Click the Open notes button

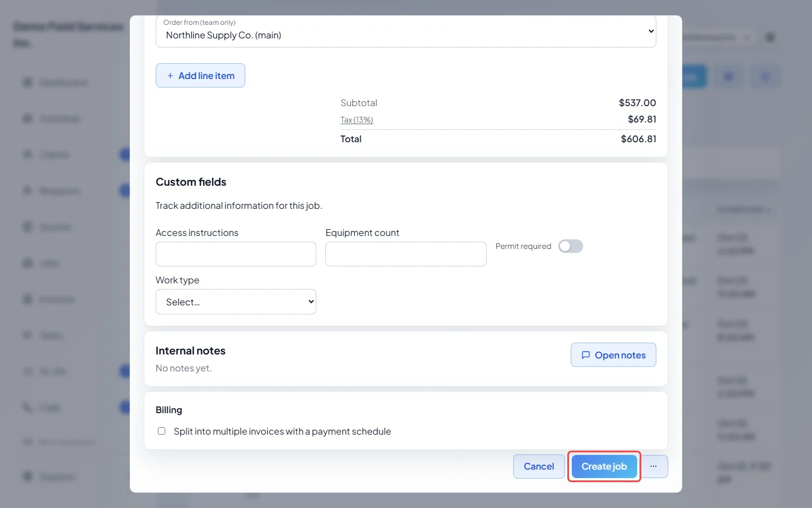coord(614,355)
